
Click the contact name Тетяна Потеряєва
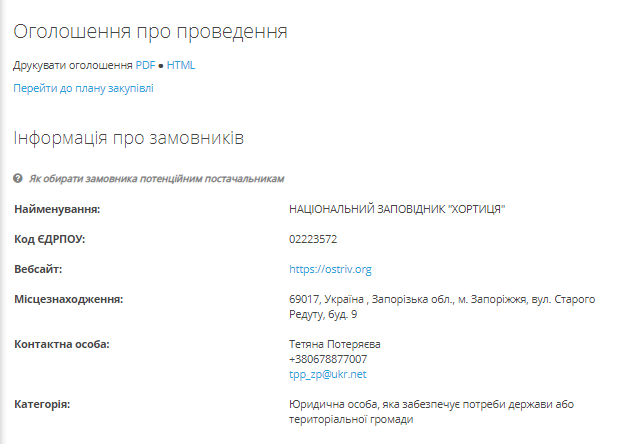pos(335,344)
